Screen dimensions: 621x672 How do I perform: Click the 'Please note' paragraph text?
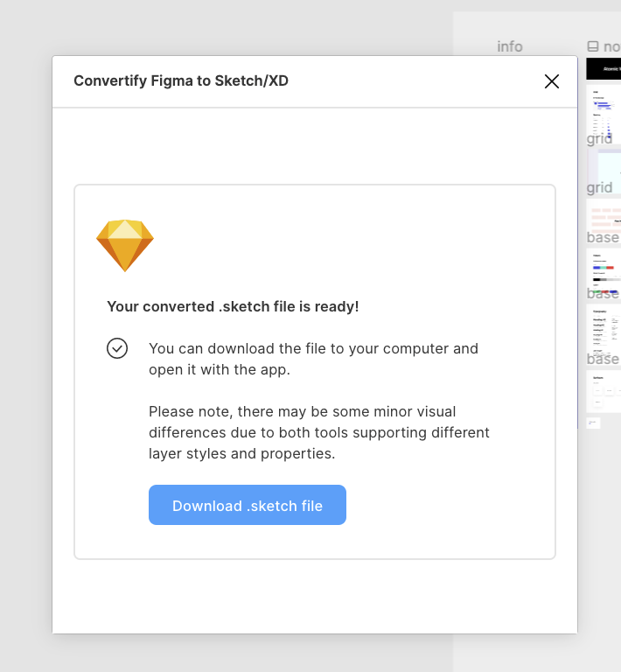tap(319, 432)
